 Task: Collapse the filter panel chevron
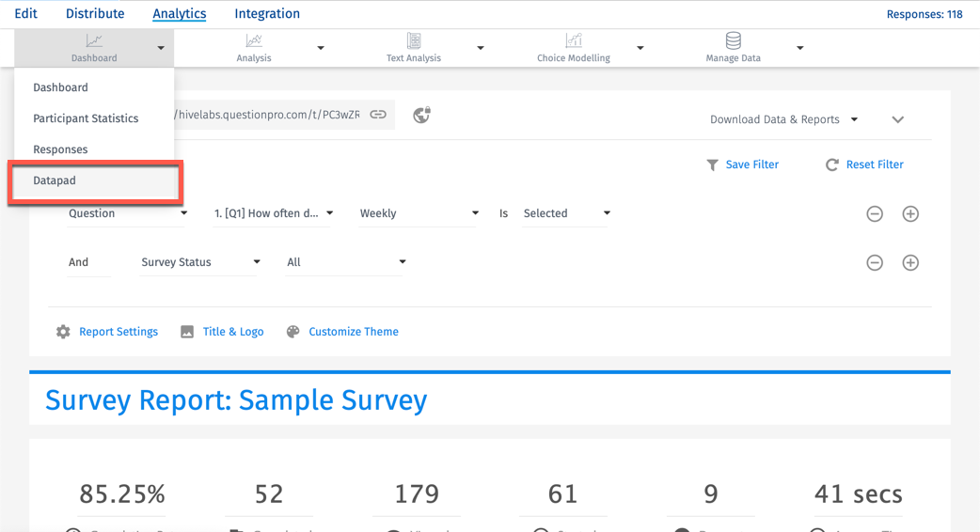898,119
